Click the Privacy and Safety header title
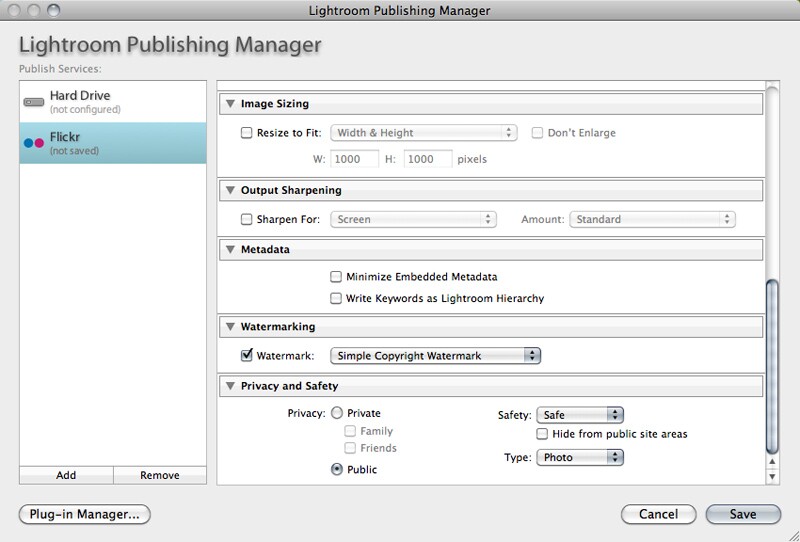This screenshot has height=542, width=800. point(289,386)
